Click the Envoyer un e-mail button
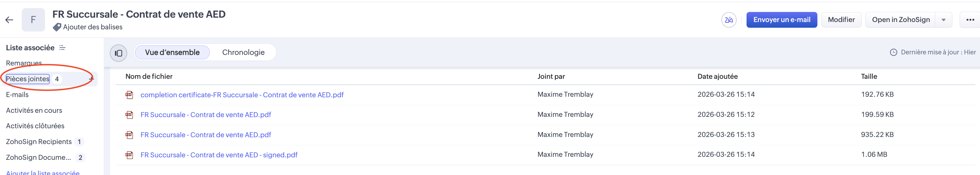Viewport: 980px width, 175px height. tap(781, 20)
